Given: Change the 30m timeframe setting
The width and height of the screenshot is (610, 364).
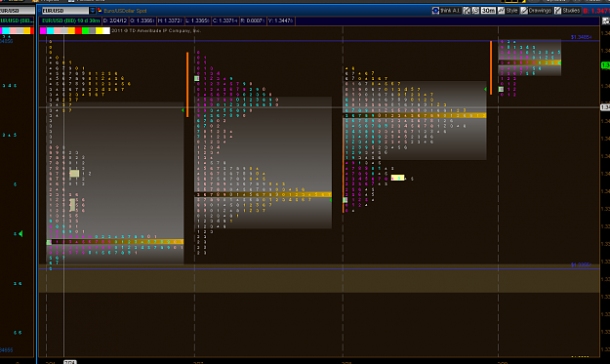Looking at the screenshot, I should (x=488, y=11).
